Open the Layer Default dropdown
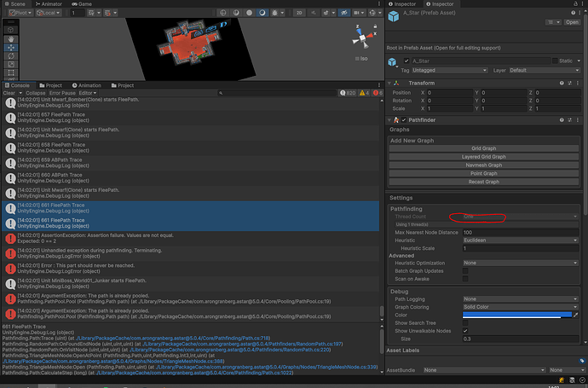 tap(545, 71)
